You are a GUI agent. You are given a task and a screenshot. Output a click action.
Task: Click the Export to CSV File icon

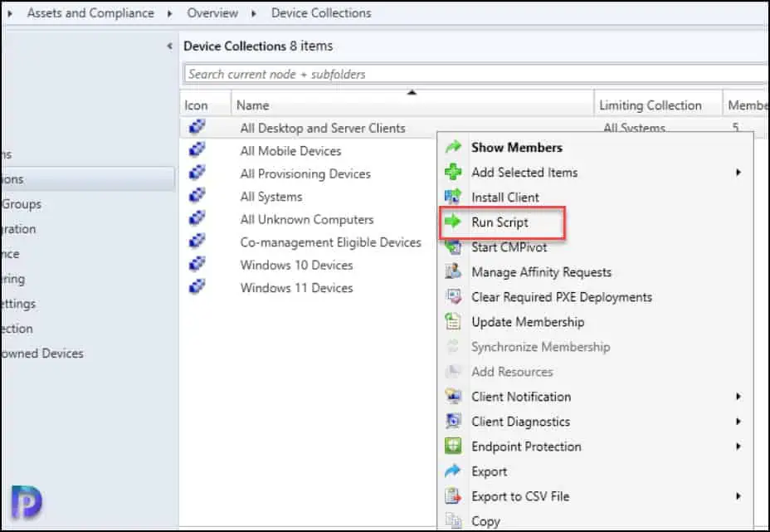453,496
